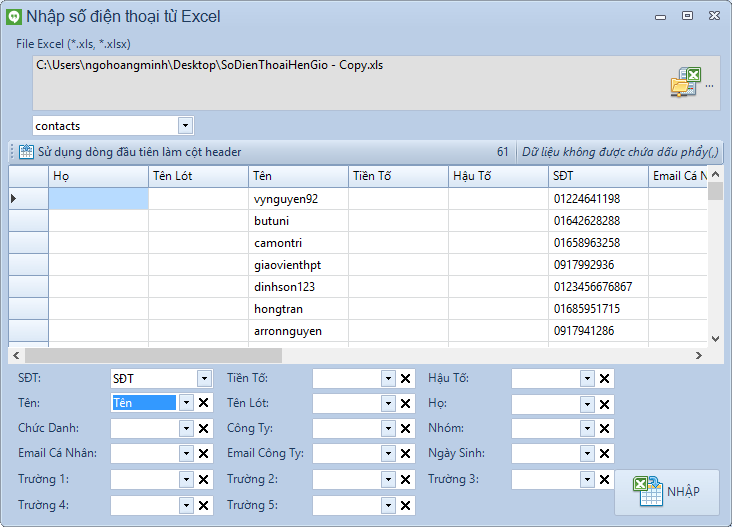
Task: Click phone number 0917992936
Action: (598, 265)
